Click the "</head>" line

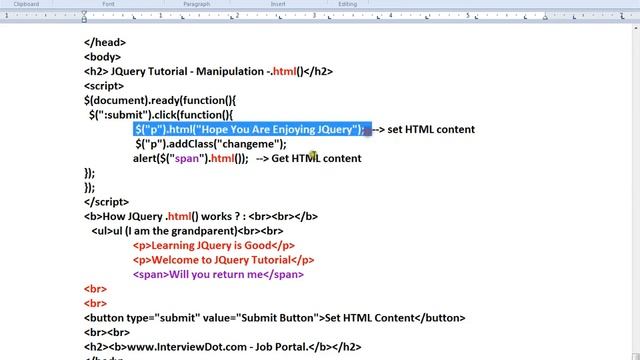point(105,42)
